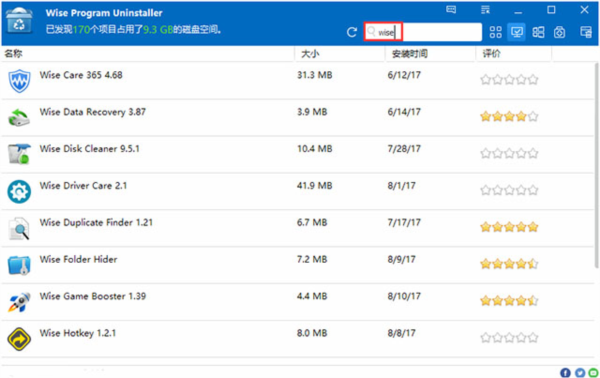The image size is (600, 378).
Task: Click the Facebook share icon
Action: click(565, 372)
